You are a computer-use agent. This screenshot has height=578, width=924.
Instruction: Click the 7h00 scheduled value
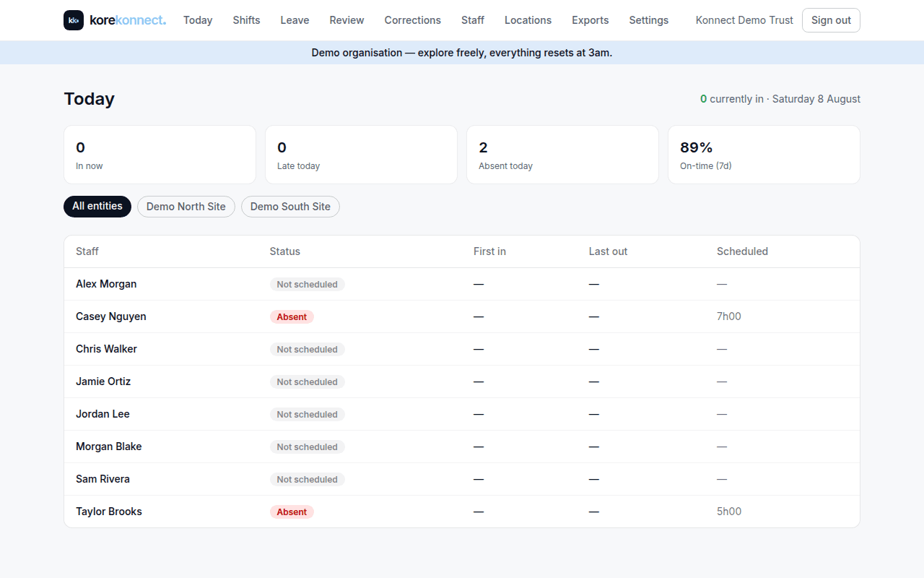729,316
